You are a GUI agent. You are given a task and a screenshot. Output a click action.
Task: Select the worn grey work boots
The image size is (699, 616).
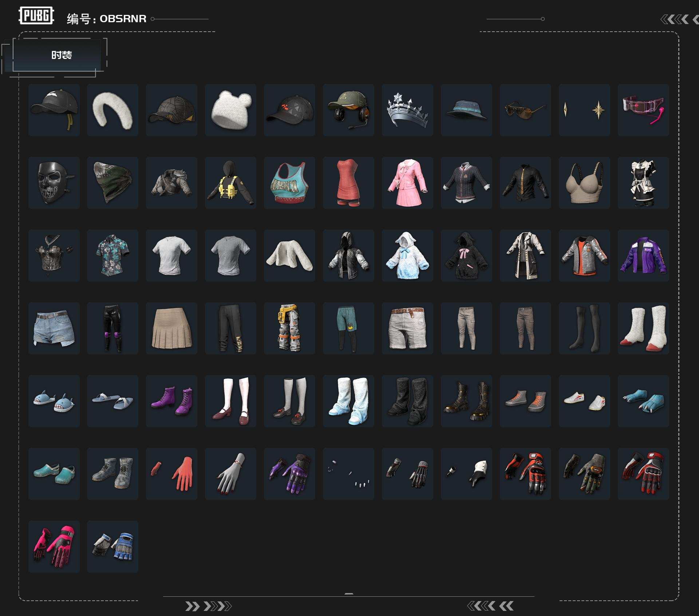point(112,474)
